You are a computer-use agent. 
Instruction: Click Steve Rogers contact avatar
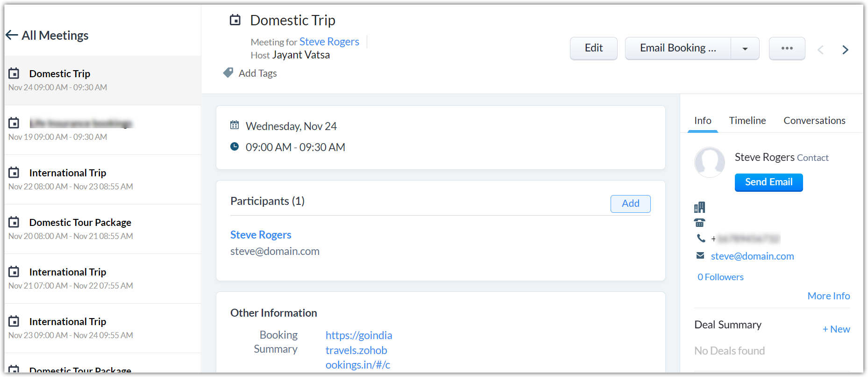coord(709,162)
